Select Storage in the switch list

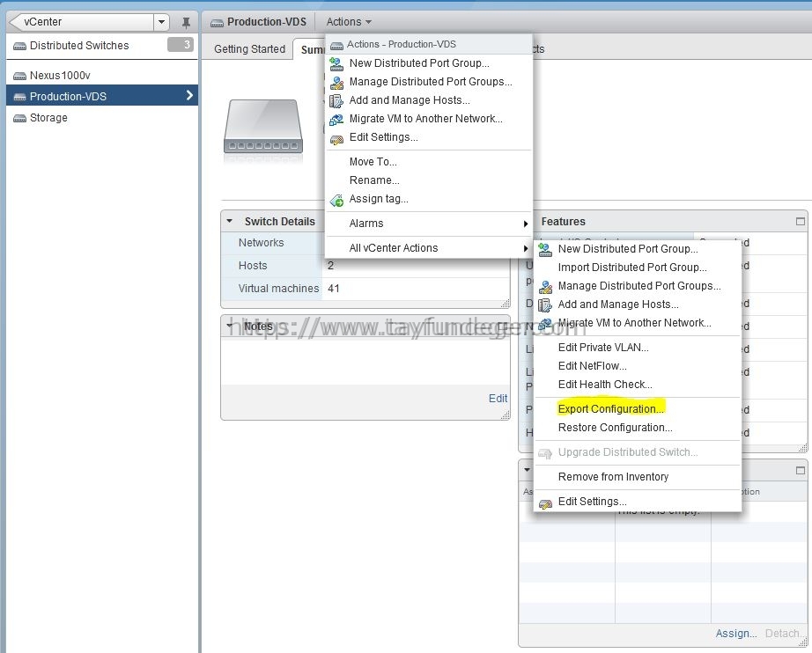(x=102, y=118)
